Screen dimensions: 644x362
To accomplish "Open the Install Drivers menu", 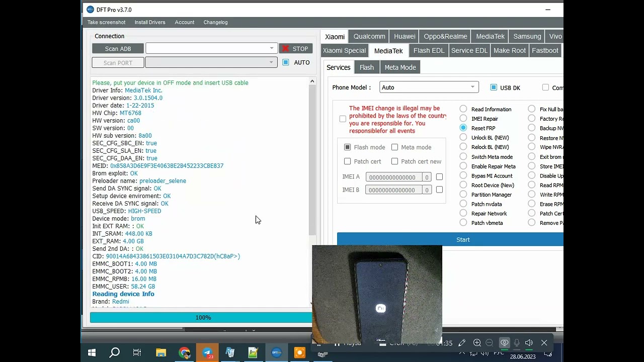I will 150,22.
